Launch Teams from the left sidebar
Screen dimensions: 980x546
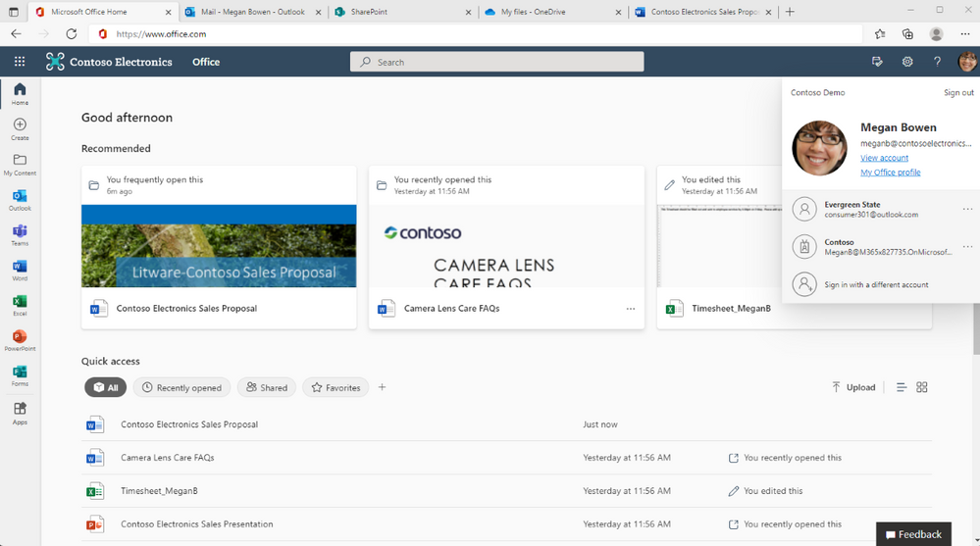[20, 235]
